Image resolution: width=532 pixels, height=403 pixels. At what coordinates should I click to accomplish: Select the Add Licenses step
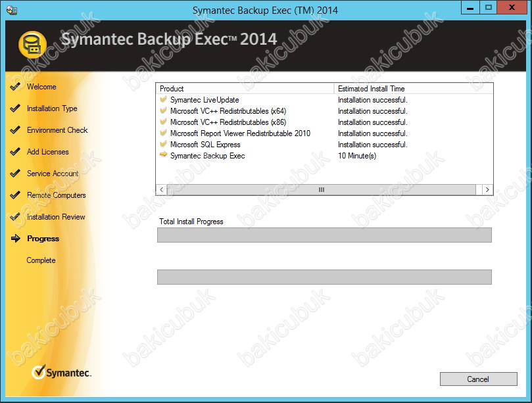pyautogui.click(x=47, y=152)
